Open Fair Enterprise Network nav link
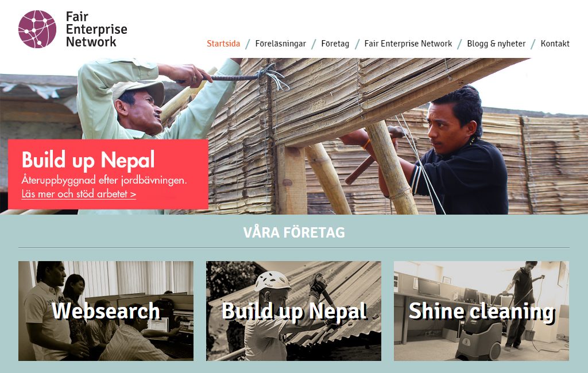Image resolution: width=588 pixels, height=373 pixels. 408,44
